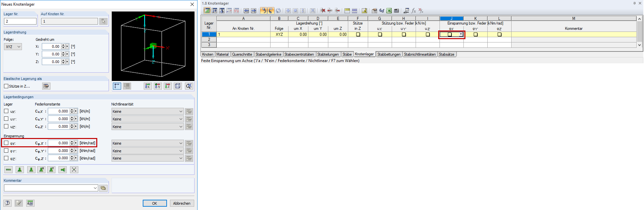The height and width of the screenshot is (210, 644).
Task: Open the Nichtlinearität dropdown for uY
Action: (x=147, y=119)
